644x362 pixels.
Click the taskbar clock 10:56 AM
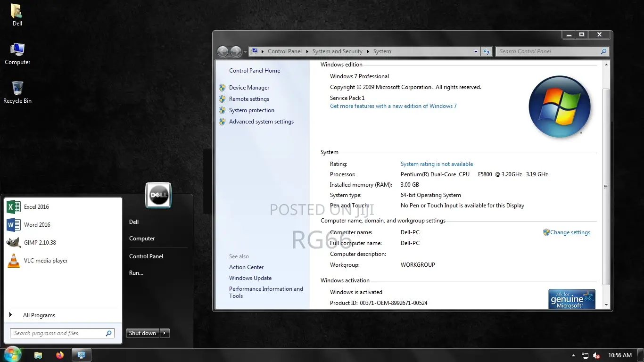(620, 355)
